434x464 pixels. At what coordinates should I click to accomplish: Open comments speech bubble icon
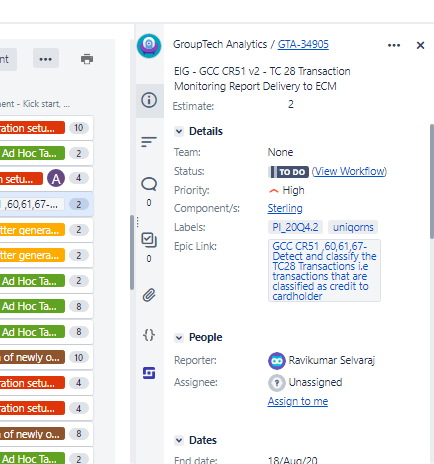pyautogui.click(x=149, y=184)
